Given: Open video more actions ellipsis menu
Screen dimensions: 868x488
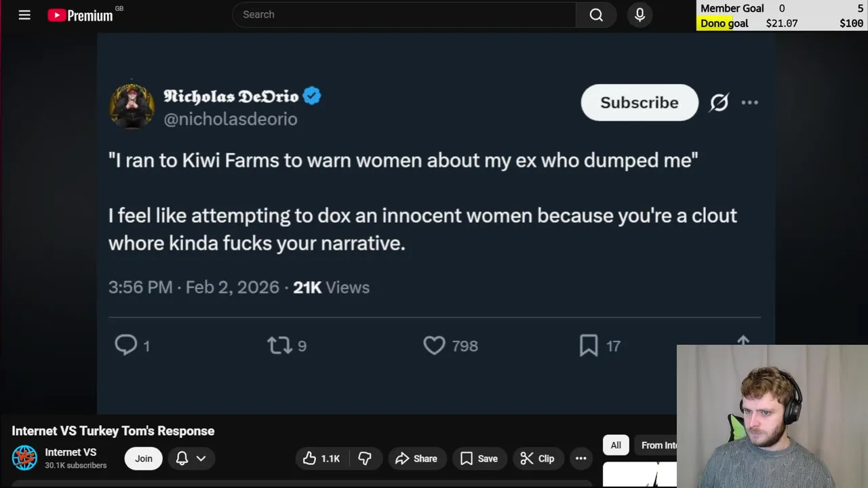Looking at the screenshot, I should pyautogui.click(x=581, y=459).
